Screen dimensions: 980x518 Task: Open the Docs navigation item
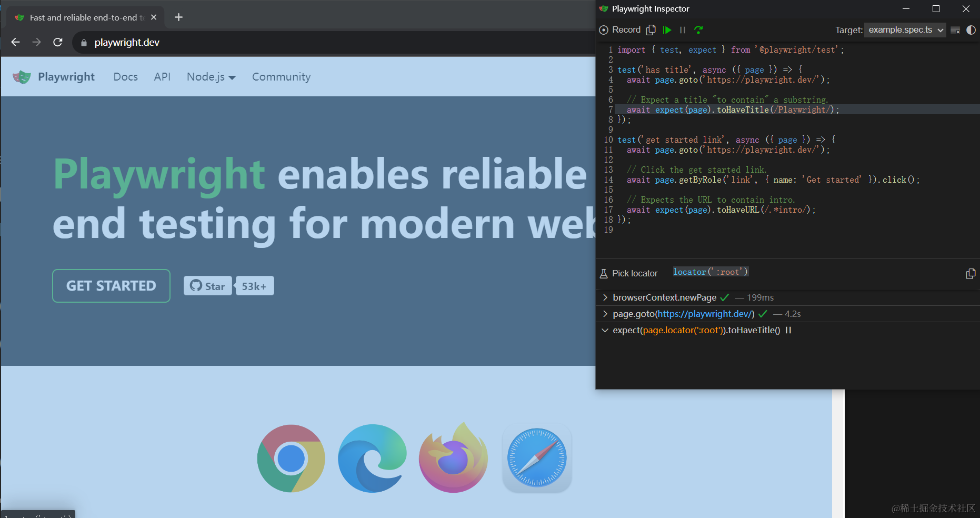tap(125, 77)
